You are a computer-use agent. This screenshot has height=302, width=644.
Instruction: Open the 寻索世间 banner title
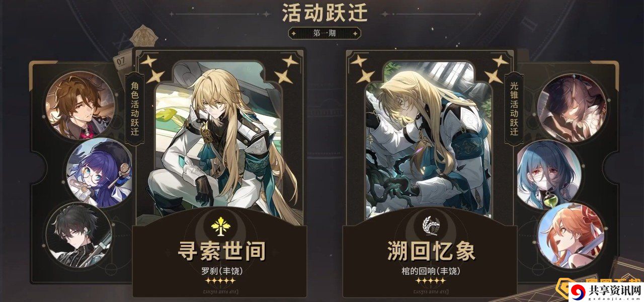[222, 251]
